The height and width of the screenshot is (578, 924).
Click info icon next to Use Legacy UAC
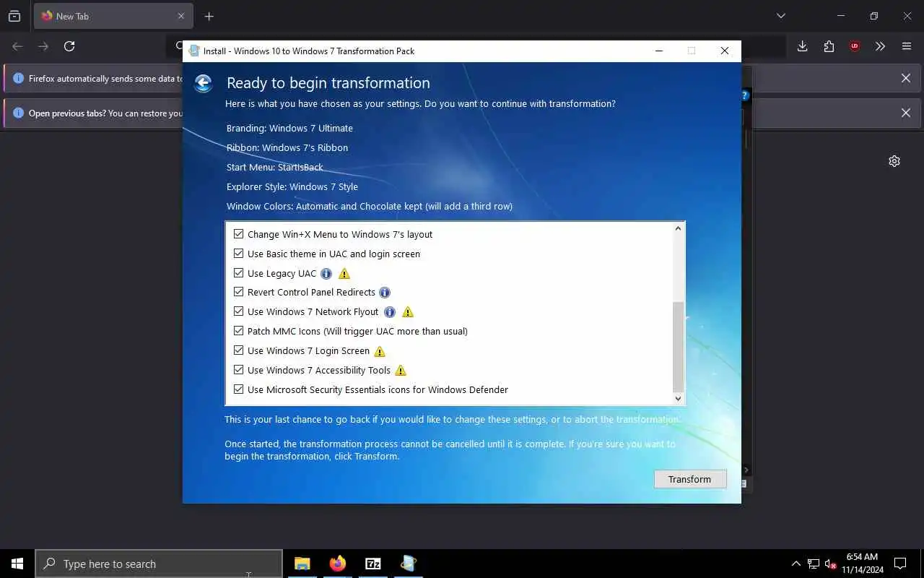coord(326,273)
